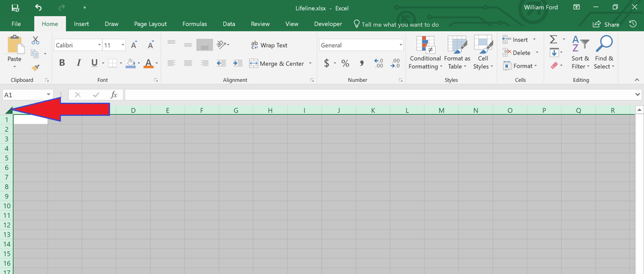Toggle Underline formatting
644x274 pixels.
pos(94,63)
